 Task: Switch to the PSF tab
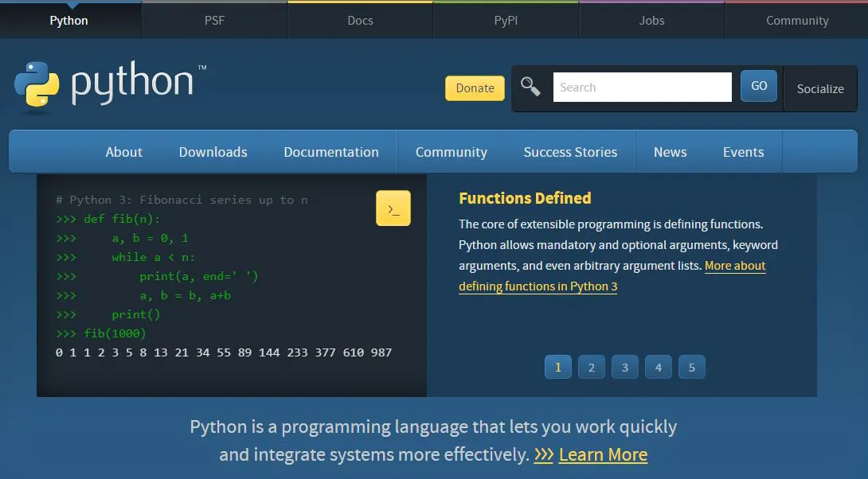click(x=214, y=20)
